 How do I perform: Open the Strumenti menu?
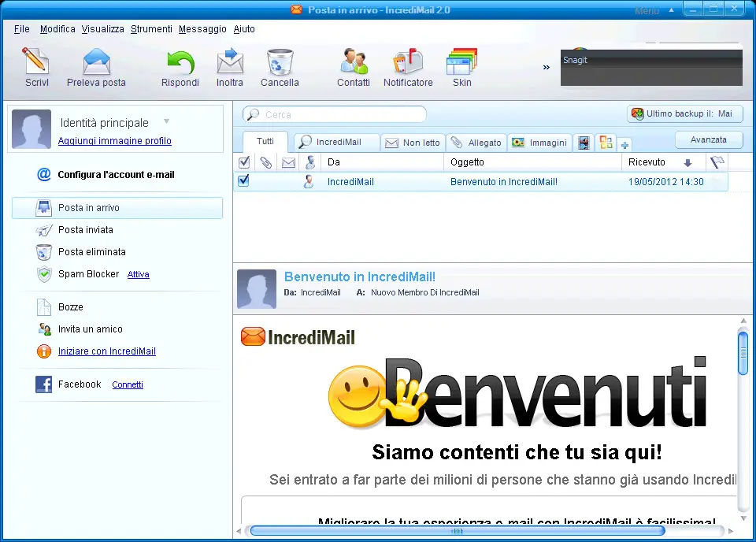click(x=151, y=29)
